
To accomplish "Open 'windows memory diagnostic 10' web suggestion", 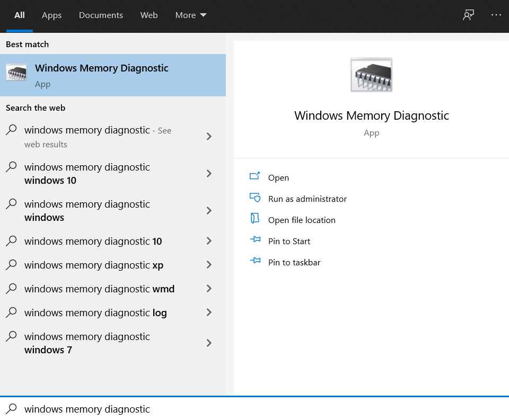I will click(93, 241).
